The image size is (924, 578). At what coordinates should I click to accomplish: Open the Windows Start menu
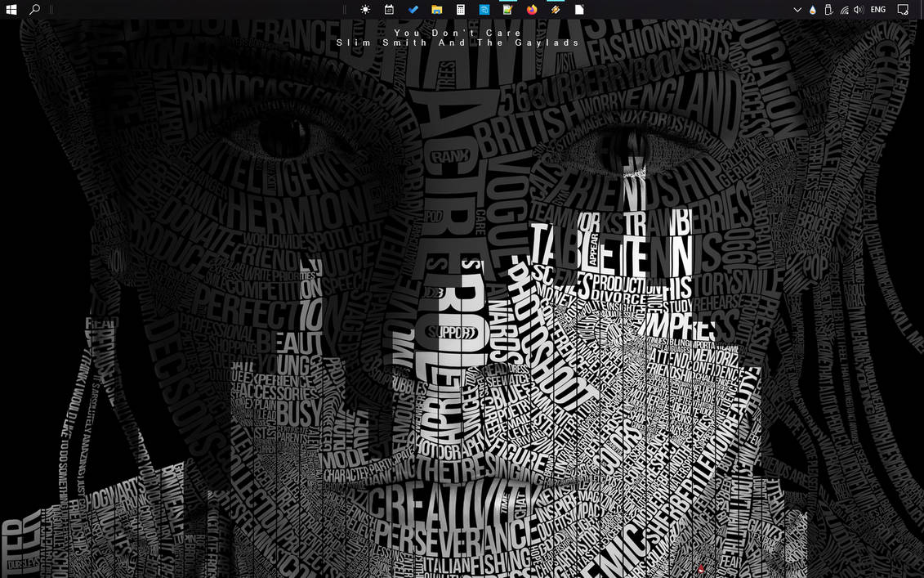pyautogui.click(x=11, y=10)
